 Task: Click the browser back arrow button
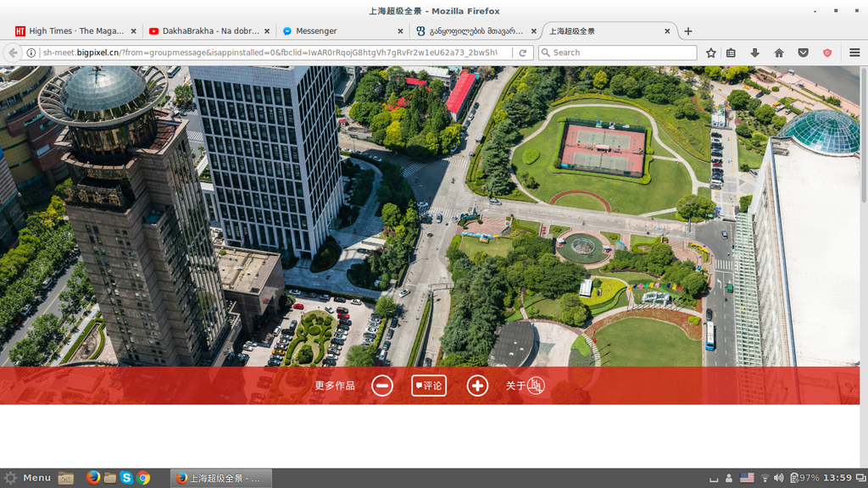[x=13, y=53]
